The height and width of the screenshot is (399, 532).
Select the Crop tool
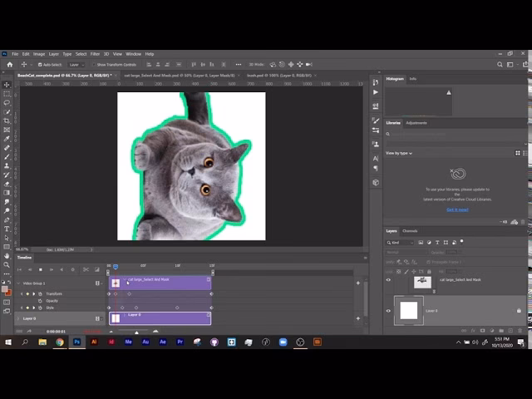pyautogui.click(x=7, y=121)
